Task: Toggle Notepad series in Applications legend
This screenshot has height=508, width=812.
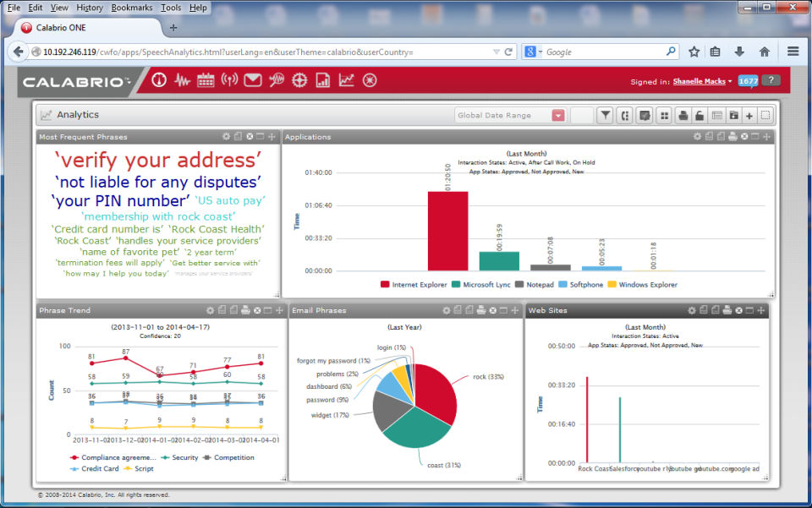Action: click(535, 285)
